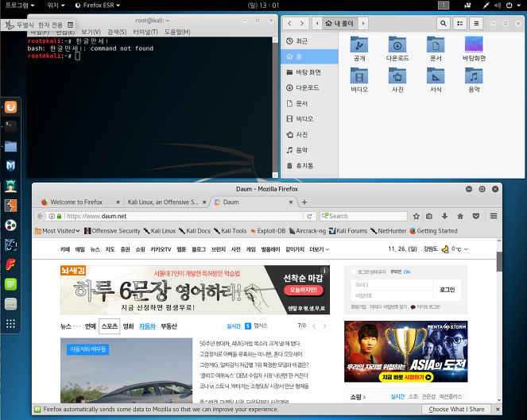Next news page arrow on Daum
This screenshot has width=527, height=420.
[324, 326]
